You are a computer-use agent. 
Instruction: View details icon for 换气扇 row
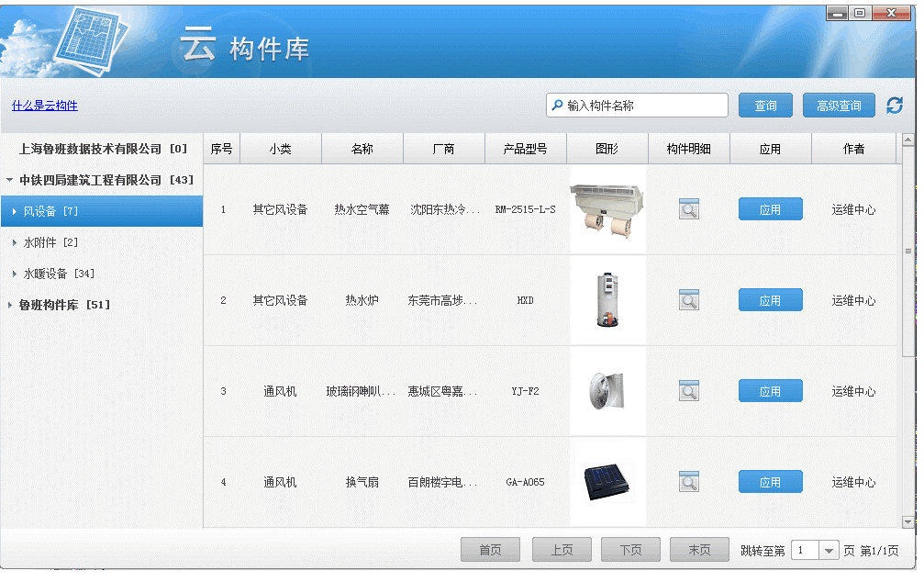click(x=688, y=482)
